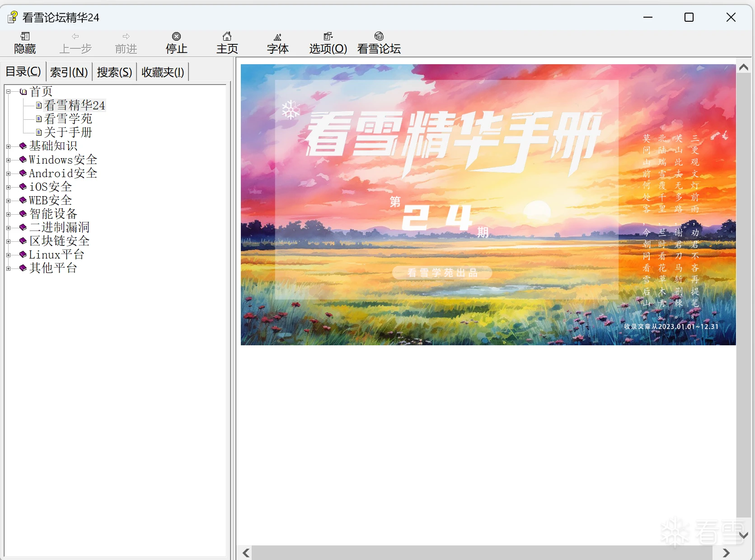755x560 pixels.
Task: Open the Font (字体) toolbar icon
Action: 278,37
